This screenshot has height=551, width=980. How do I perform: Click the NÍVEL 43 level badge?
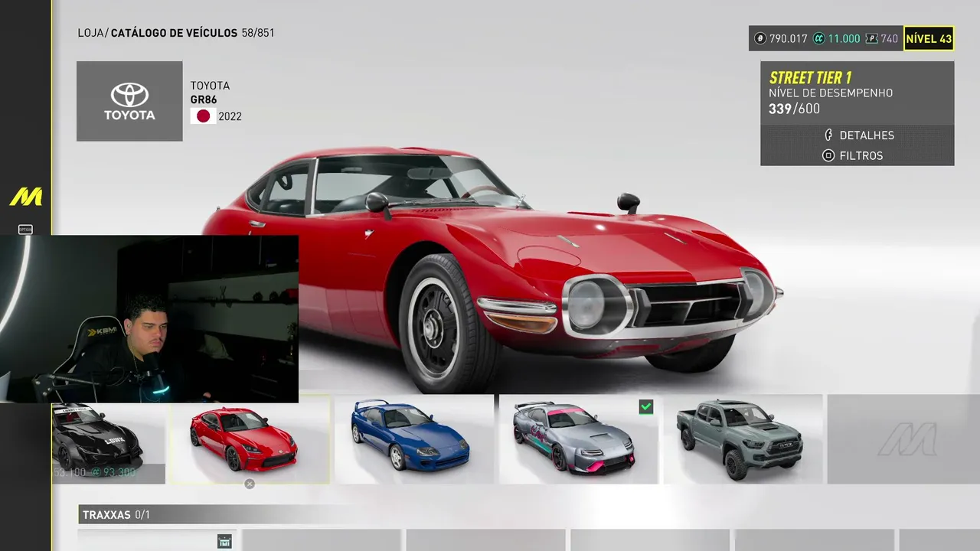(929, 38)
